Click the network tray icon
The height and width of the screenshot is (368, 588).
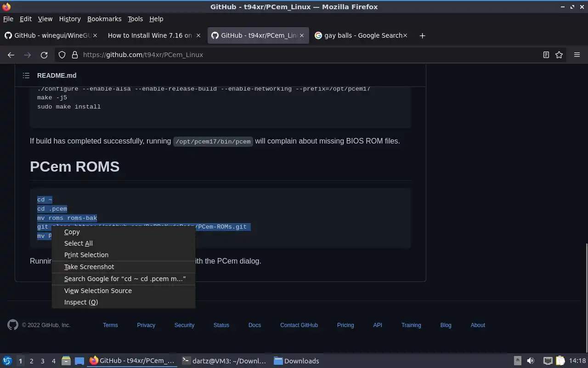(x=548, y=361)
